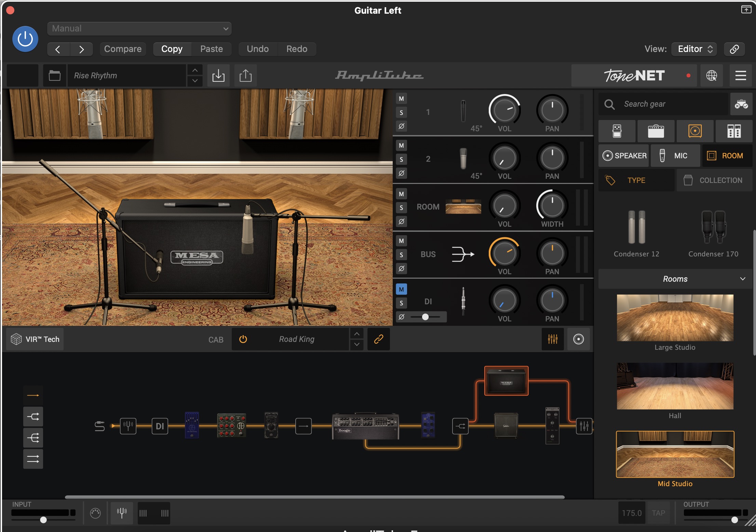Select the amp head gear category
Viewport: 756px width, 532px height.
click(x=656, y=131)
